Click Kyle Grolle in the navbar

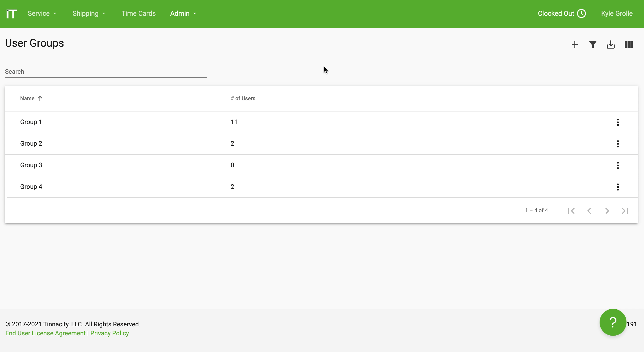tap(617, 13)
